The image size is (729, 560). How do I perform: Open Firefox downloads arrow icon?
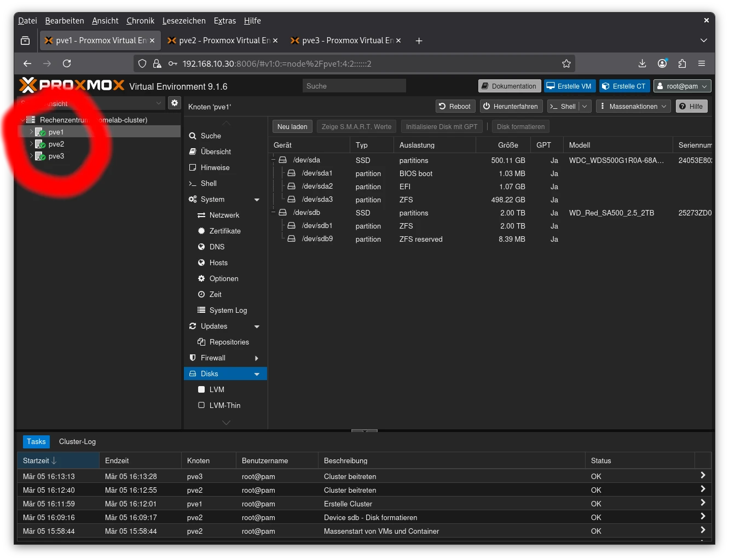642,63
